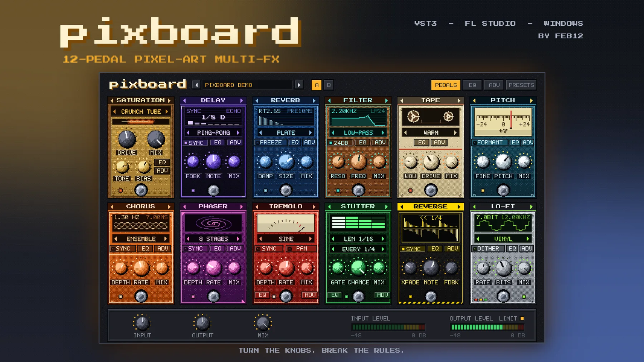Toggle PAN on the Tremolo pedal

point(301,248)
